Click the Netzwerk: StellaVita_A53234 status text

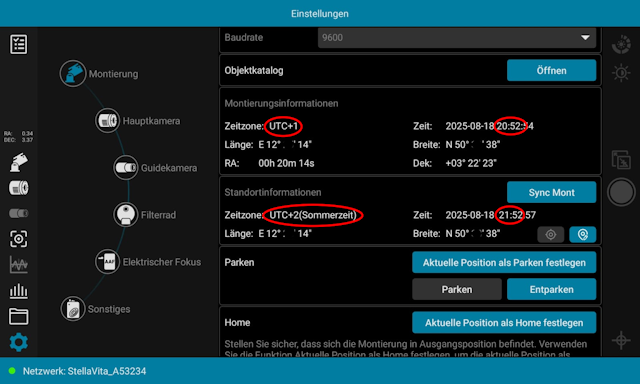tap(84, 371)
